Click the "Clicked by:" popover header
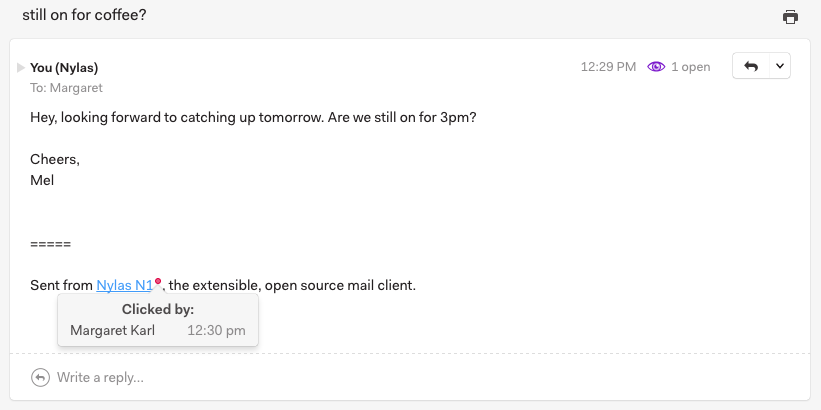 click(158, 309)
